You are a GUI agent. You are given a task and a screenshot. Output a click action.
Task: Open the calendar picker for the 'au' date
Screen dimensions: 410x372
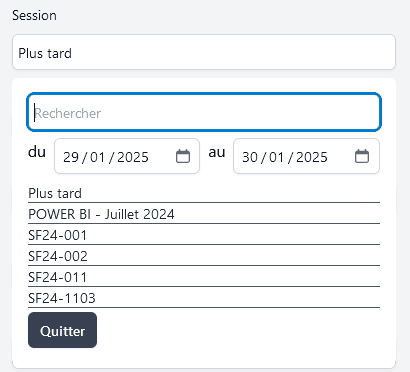pyautogui.click(x=362, y=156)
